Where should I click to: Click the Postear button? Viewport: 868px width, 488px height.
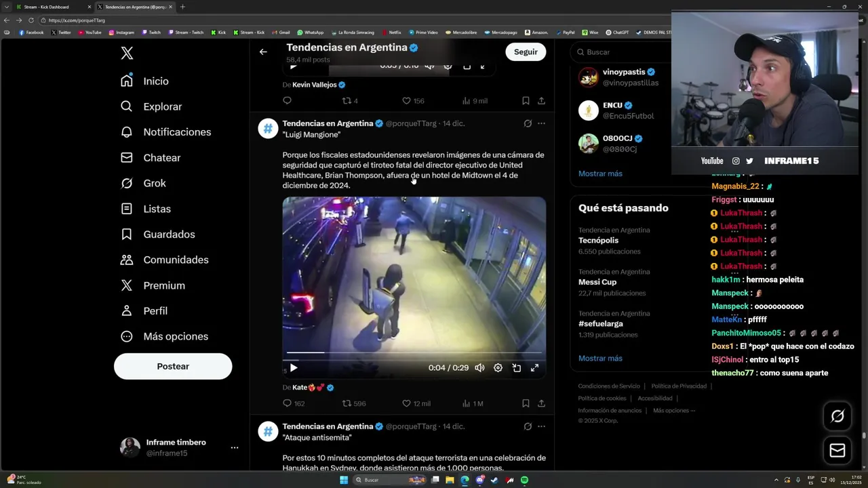173,366
